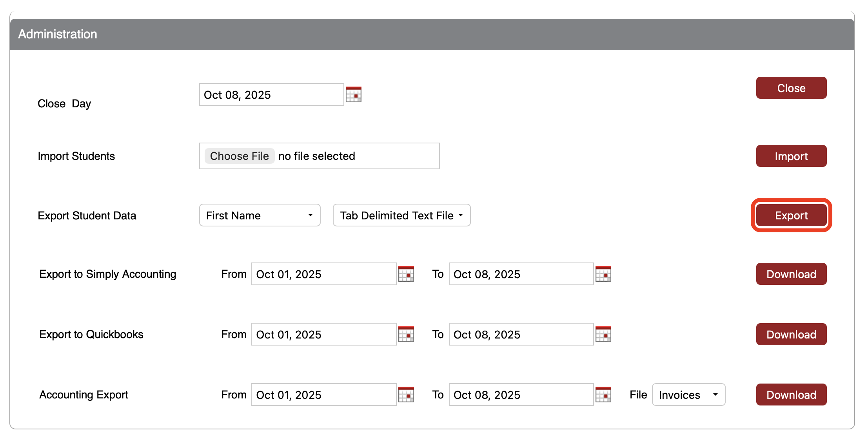Click Quickbooks From date input field
The height and width of the screenshot is (438, 868).
click(323, 334)
